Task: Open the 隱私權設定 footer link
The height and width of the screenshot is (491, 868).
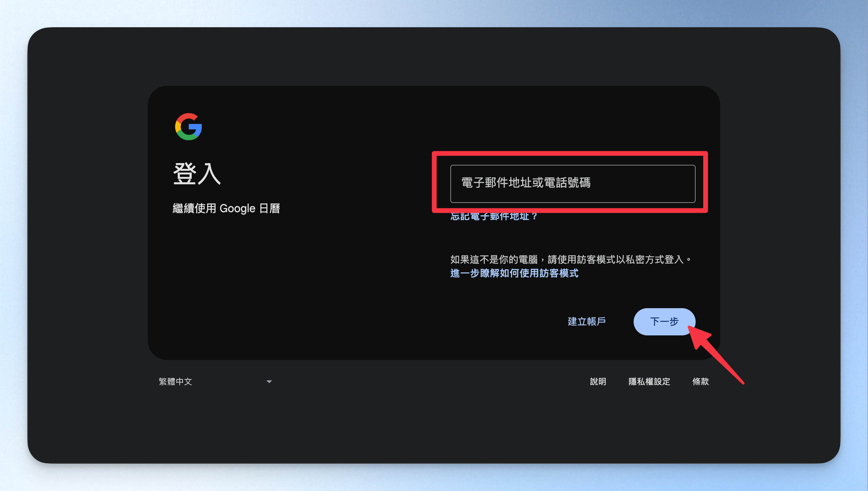Action: pyautogui.click(x=649, y=381)
